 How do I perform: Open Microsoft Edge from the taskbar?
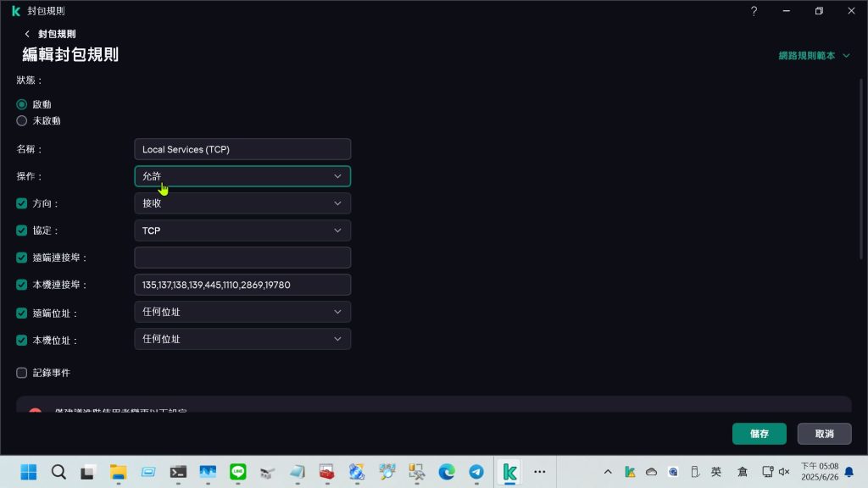pyautogui.click(x=447, y=472)
